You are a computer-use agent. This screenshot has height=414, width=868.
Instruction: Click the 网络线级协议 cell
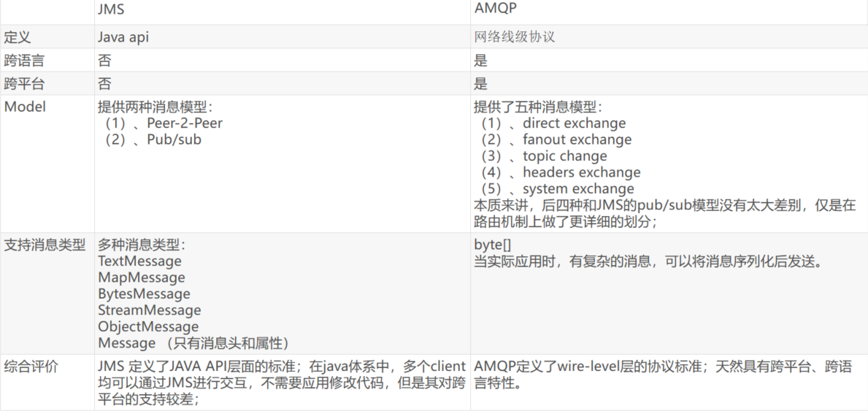click(x=515, y=37)
